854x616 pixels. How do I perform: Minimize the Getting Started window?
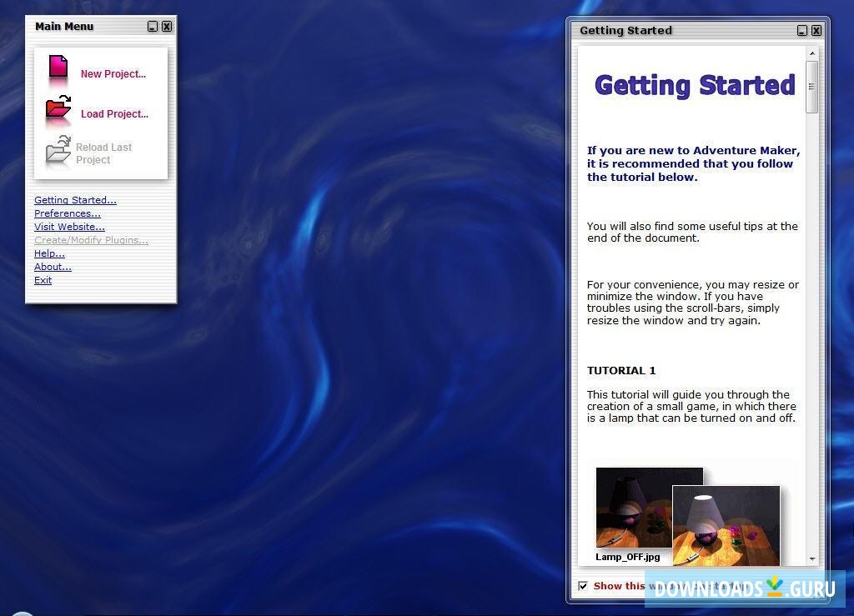point(801,31)
